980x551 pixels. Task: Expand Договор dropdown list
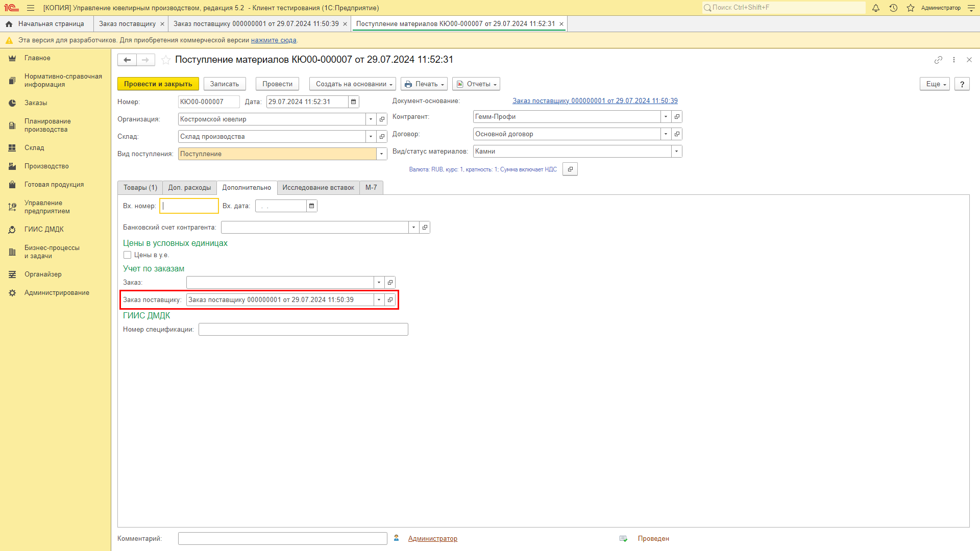tap(666, 134)
